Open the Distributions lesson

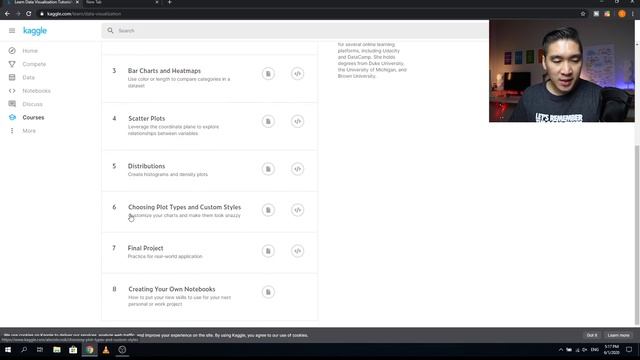146,166
